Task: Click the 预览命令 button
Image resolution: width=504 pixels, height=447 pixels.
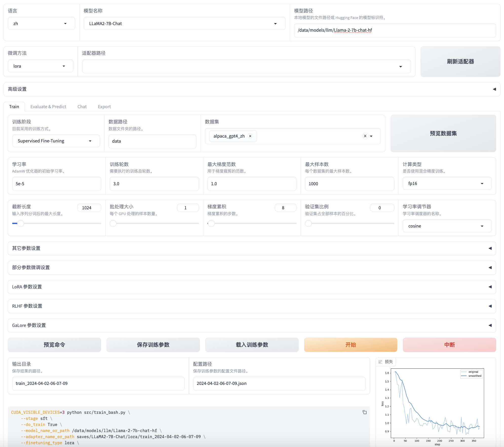Action: [x=54, y=345]
